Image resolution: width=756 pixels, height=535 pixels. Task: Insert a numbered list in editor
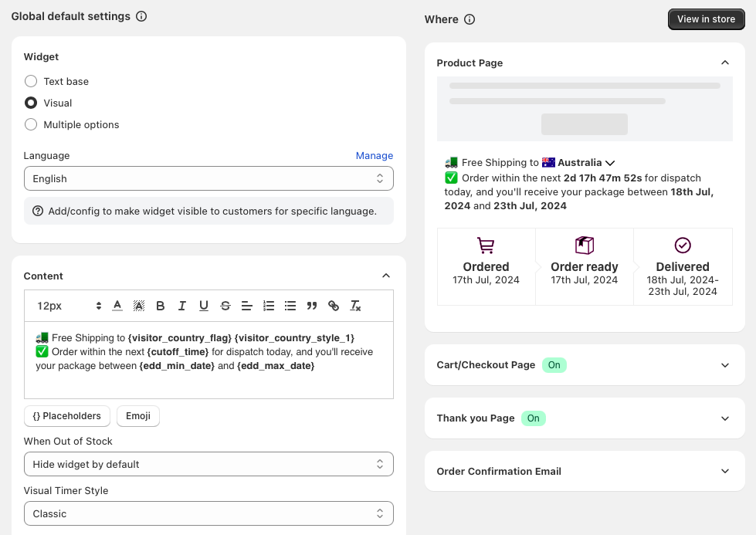coord(269,306)
